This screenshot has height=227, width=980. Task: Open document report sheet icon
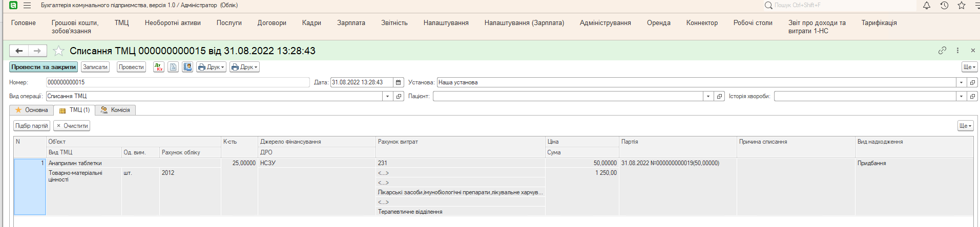[173, 67]
